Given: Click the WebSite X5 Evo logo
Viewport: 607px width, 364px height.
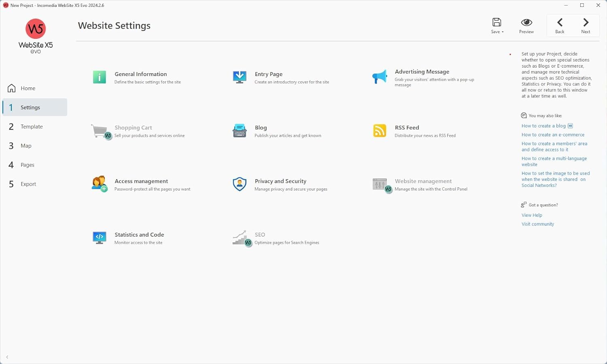Looking at the screenshot, I should (36, 36).
